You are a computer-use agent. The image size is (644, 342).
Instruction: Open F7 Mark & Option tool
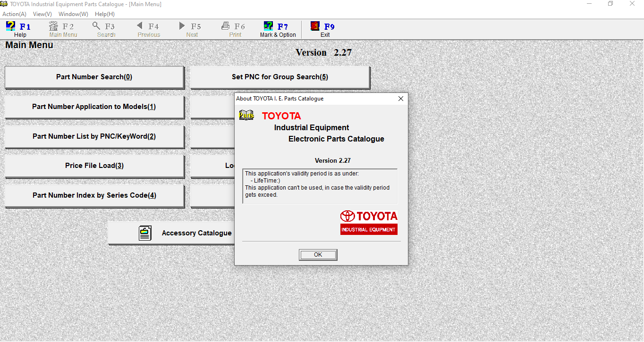[268, 25]
